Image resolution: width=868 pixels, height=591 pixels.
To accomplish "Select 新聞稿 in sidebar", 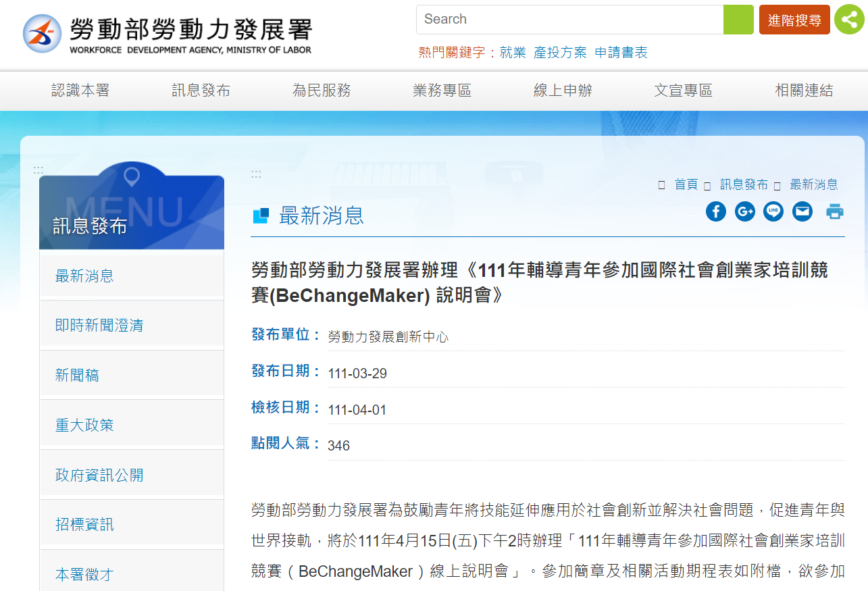I will 132,375.
